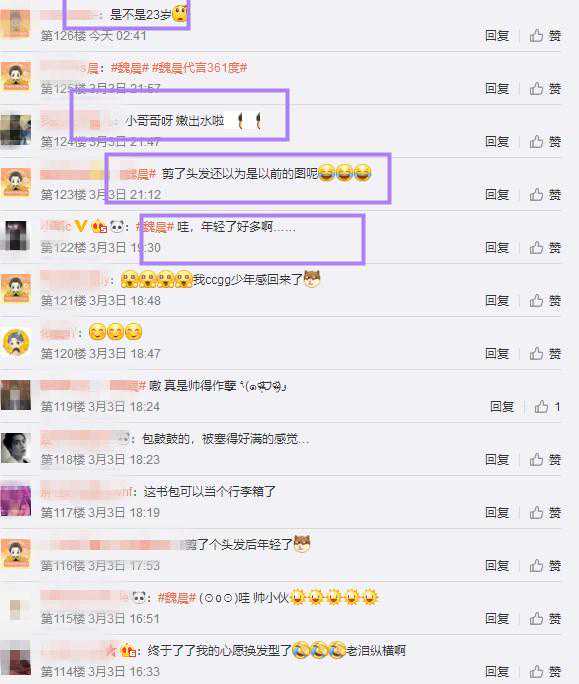Open purple avatar on floor 117 comment
The height and width of the screenshot is (684, 579).
click(x=16, y=501)
